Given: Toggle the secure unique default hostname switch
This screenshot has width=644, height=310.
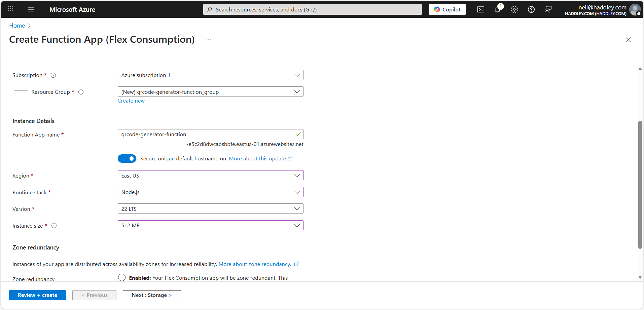Looking at the screenshot, I should [x=127, y=158].
